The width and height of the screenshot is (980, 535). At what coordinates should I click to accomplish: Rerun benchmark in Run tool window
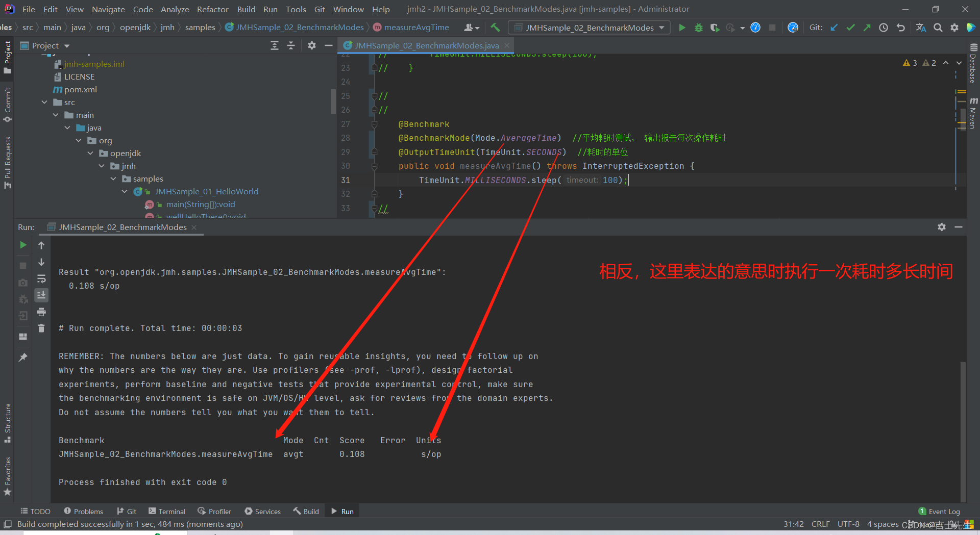point(23,245)
